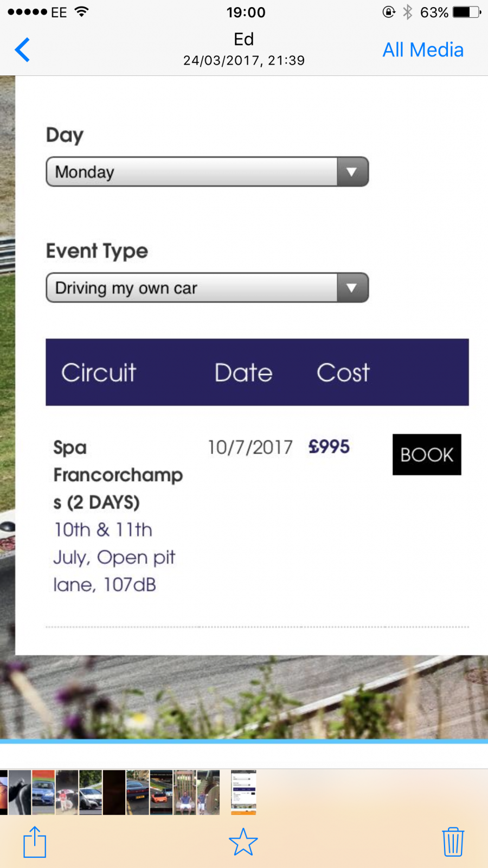This screenshot has width=488, height=868.
Task: Click the Circuit column header
Action: [99, 373]
